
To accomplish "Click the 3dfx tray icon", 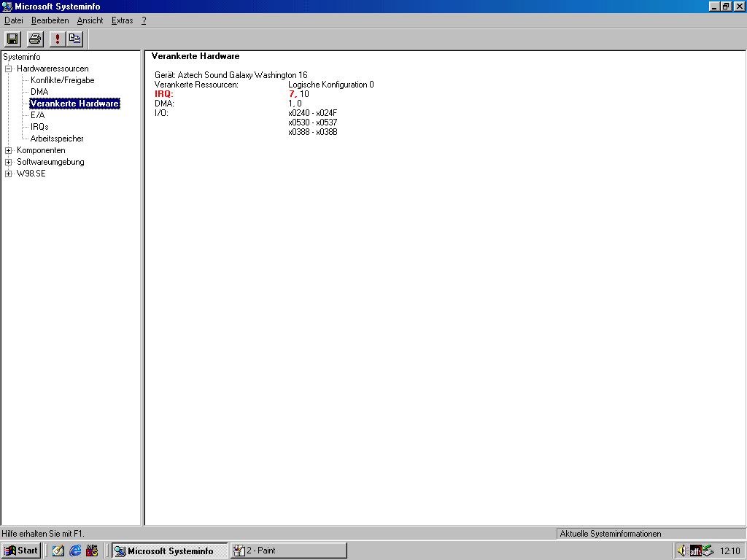I will pos(695,551).
